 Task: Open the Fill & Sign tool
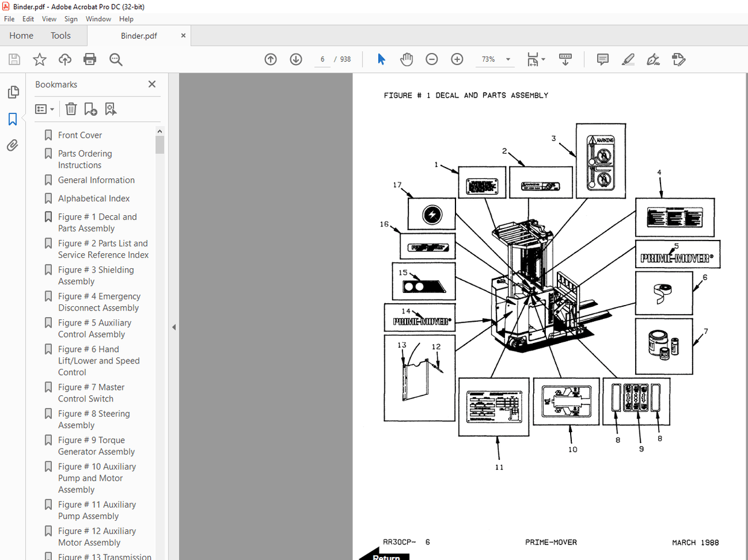pos(678,59)
